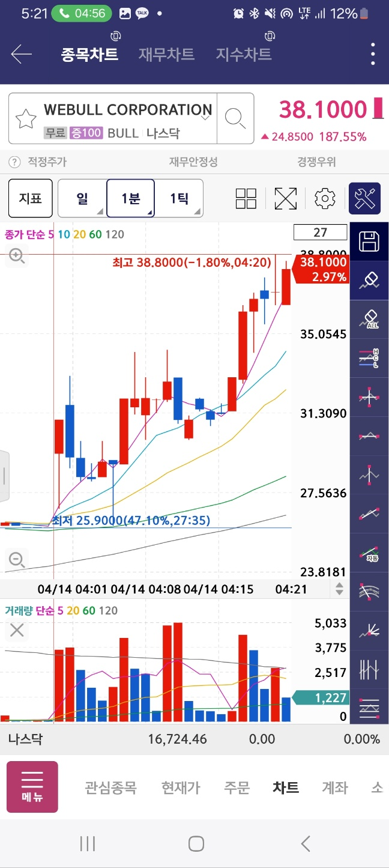389x868 pixels.
Task: Open the 적정주가 help question icon
Action: click(14, 162)
